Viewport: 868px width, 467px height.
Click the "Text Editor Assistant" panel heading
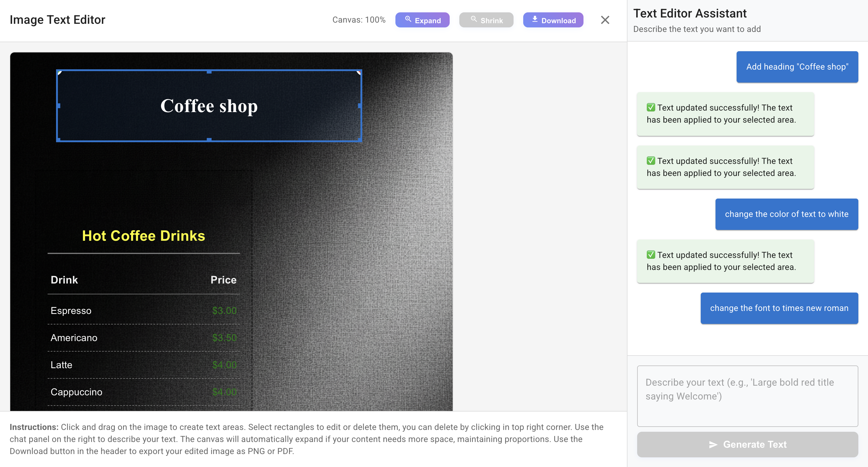click(690, 14)
